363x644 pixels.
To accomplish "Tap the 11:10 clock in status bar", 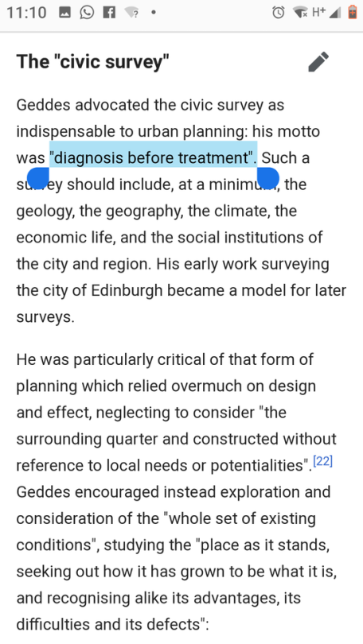I will point(26,12).
